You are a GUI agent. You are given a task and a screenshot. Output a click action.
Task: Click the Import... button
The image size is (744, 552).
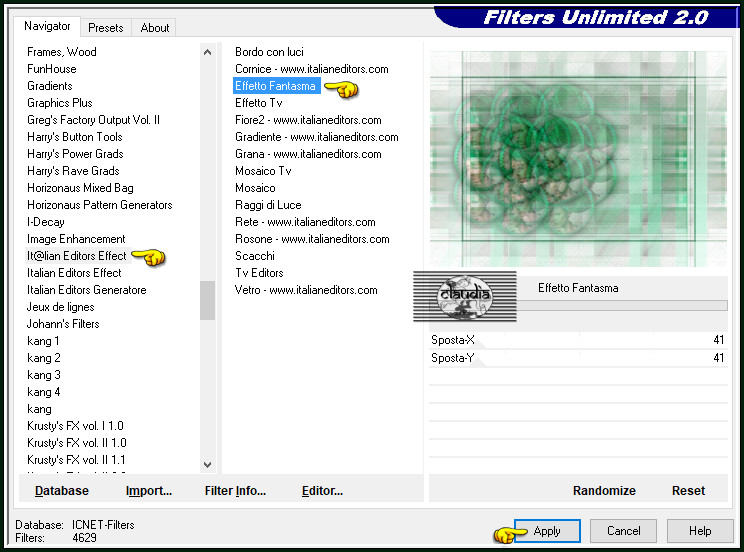point(149,491)
